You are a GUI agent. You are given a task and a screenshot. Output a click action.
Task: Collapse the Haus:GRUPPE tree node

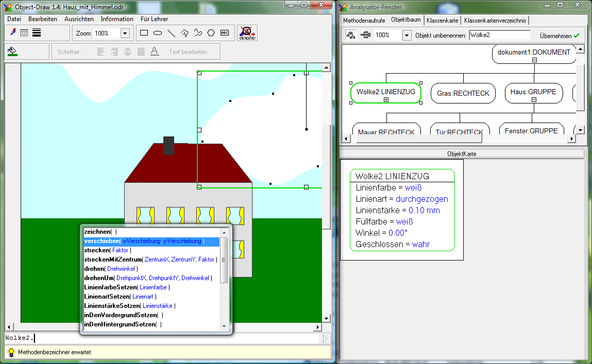click(x=534, y=100)
